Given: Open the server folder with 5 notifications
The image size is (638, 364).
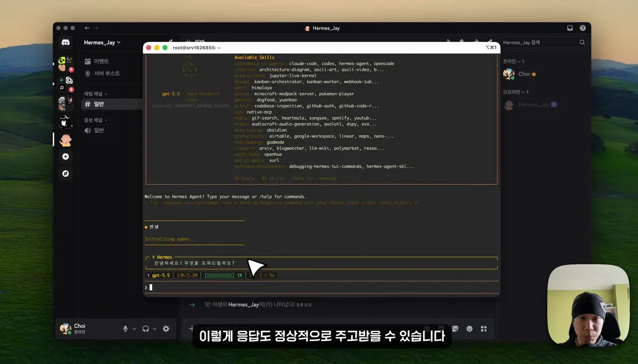Looking at the screenshot, I should tap(65, 84).
